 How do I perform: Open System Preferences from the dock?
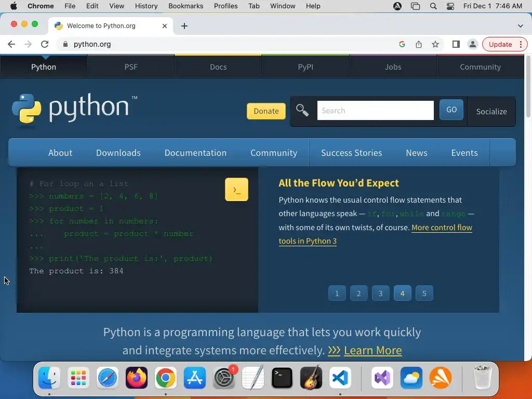(x=224, y=378)
